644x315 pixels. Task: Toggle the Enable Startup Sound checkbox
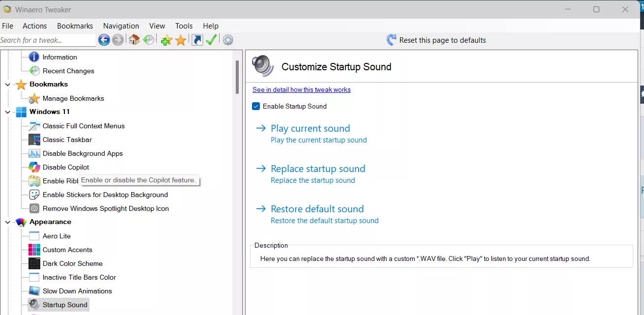tap(256, 106)
